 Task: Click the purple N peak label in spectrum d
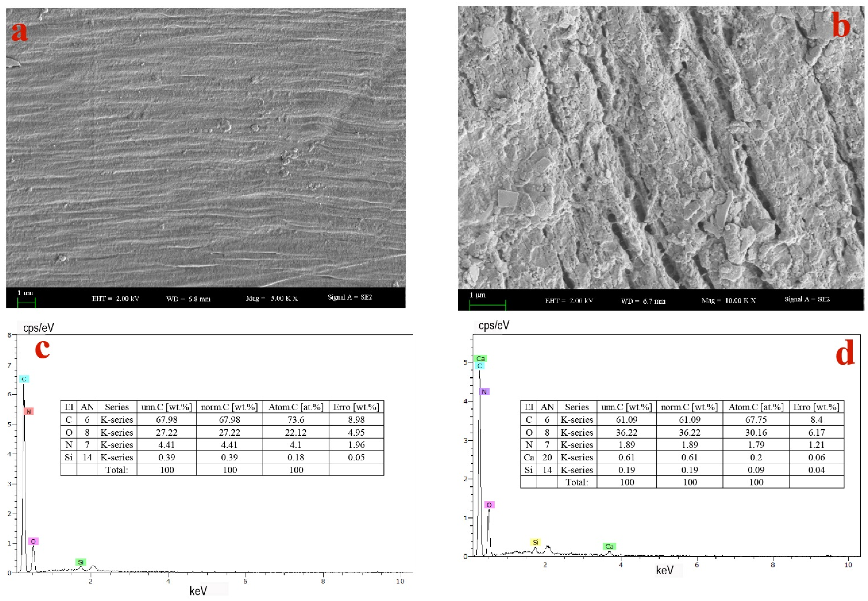coord(484,392)
